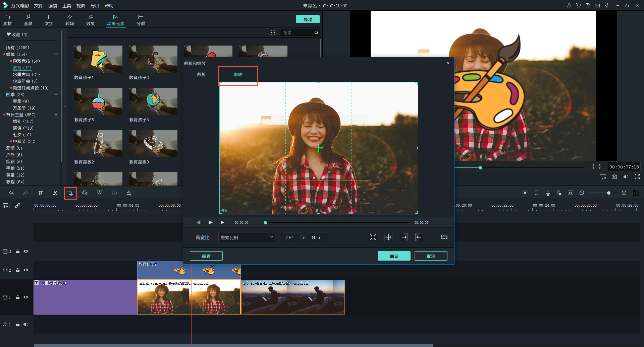This screenshot has width=644, height=347.
Task: Click the record voiceover microphone icon
Action: tap(548, 193)
